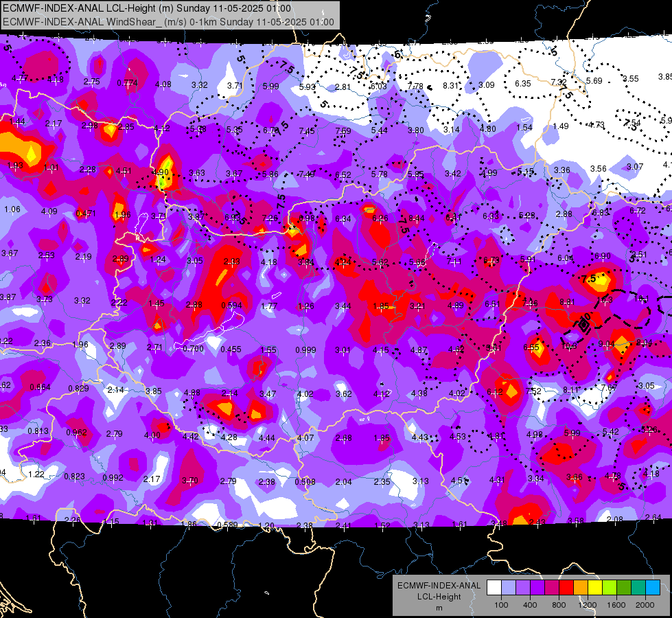Viewport: 672px width, 618px height.
Task: Click the dark green legend swatch
Action: (623, 588)
